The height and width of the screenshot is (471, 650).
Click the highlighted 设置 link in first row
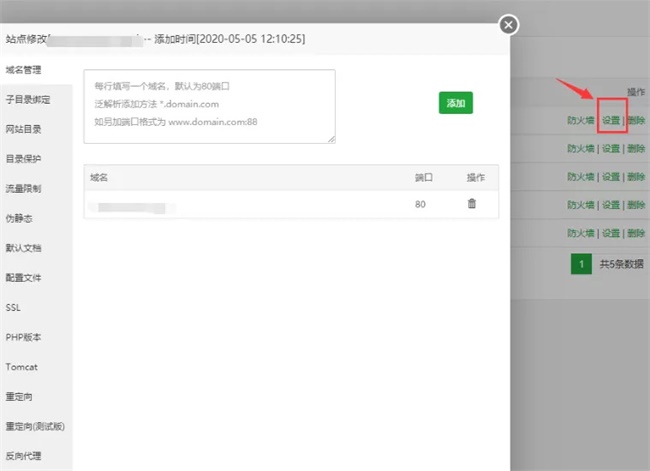point(611,120)
